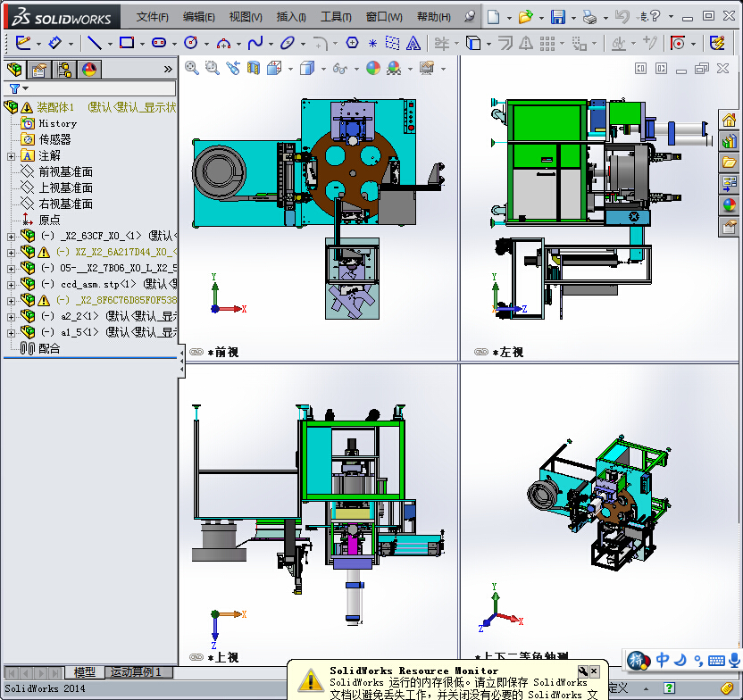Select the Rectangle sketch tool
The height and width of the screenshot is (700, 743).
tap(127, 43)
